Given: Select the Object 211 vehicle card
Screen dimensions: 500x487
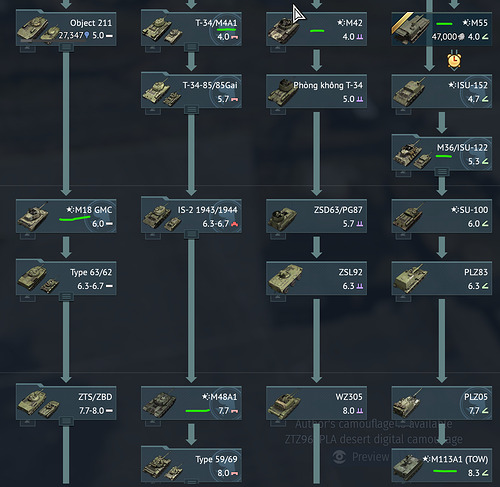Looking at the screenshot, I should pos(66,29).
